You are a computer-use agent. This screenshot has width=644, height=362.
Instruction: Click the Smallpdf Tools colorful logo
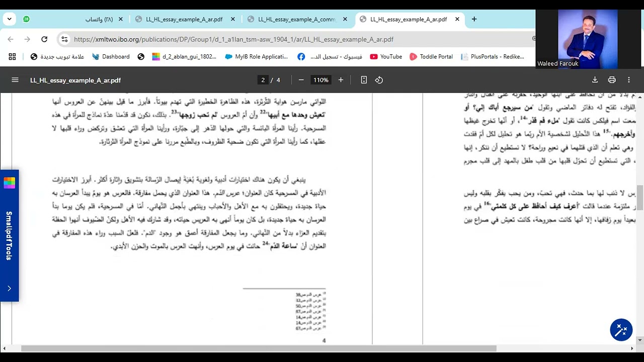pyautogui.click(x=9, y=183)
